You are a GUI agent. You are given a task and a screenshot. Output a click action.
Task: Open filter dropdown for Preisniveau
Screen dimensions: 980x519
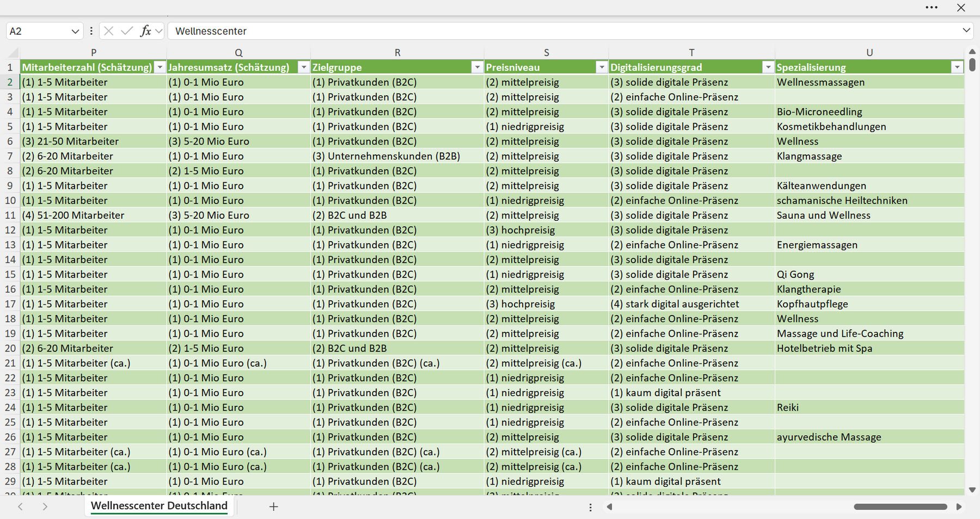[x=602, y=67]
